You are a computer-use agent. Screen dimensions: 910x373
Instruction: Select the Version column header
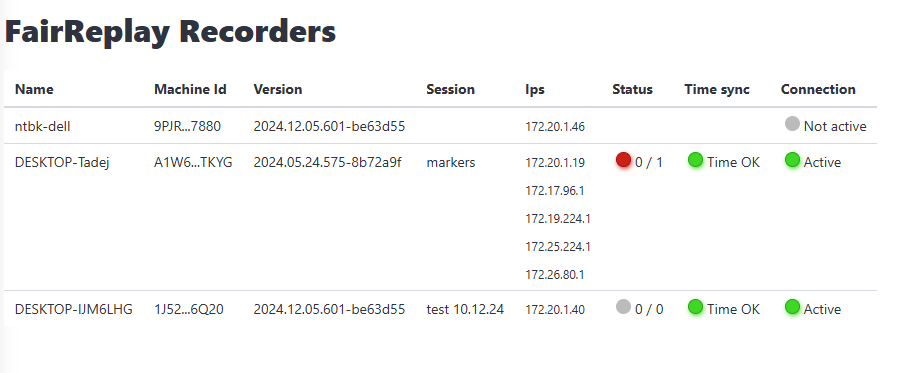pos(278,89)
